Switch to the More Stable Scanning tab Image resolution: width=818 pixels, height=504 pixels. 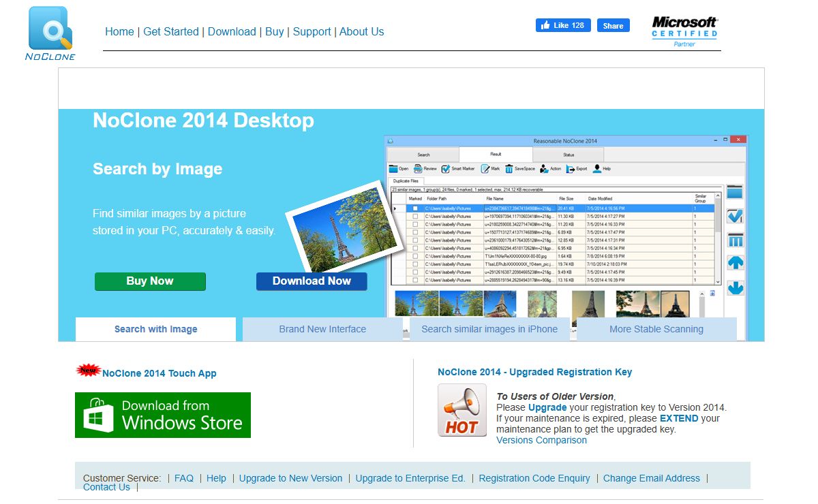click(656, 329)
